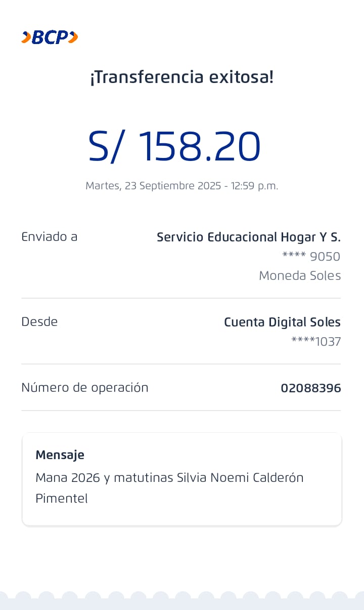
Task: Click the "Desde" label
Action: pyautogui.click(x=39, y=321)
